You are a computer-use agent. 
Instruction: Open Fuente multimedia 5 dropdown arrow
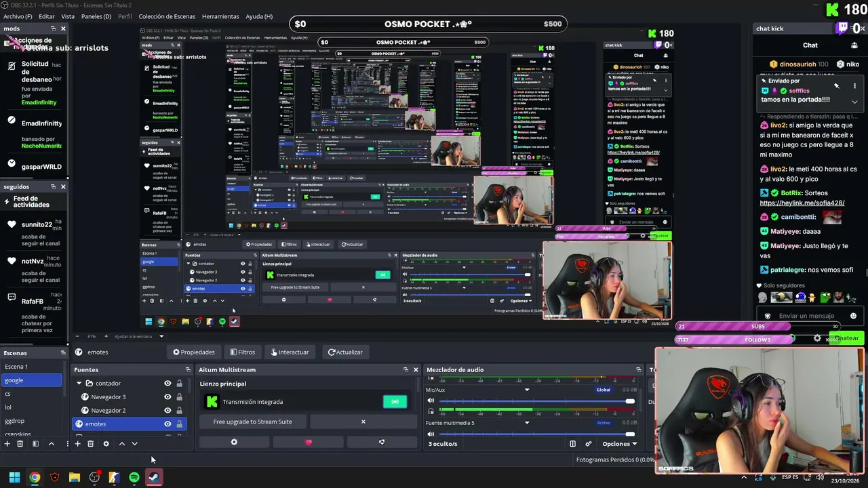pos(527,423)
